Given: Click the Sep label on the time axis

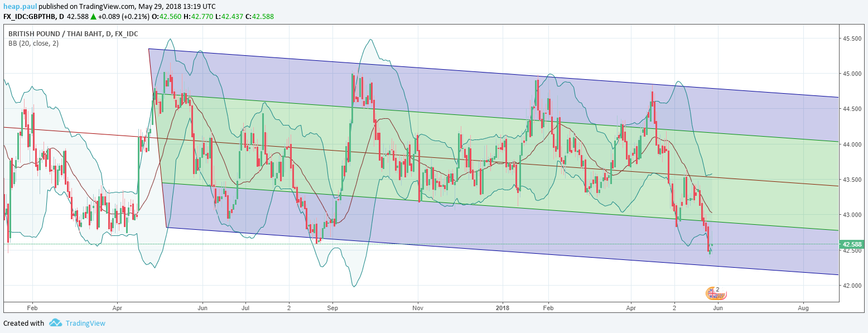Looking at the screenshot, I should tap(332, 307).
